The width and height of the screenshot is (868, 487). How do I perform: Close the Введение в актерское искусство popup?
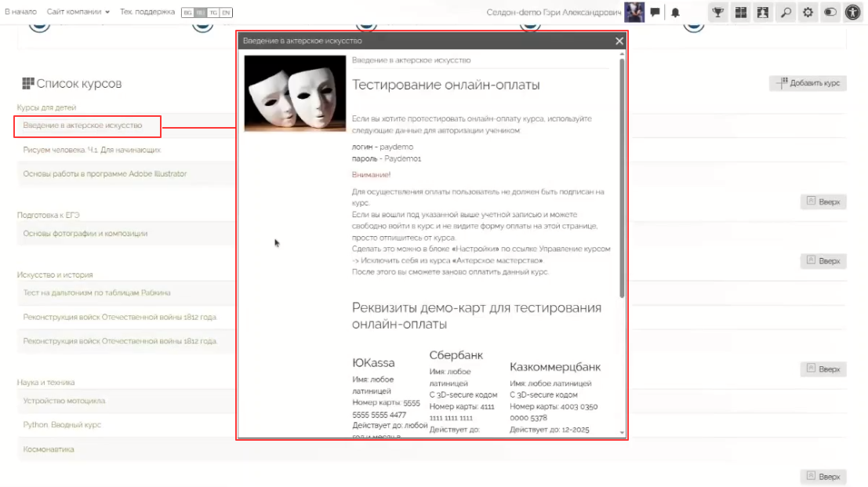tap(619, 41)
